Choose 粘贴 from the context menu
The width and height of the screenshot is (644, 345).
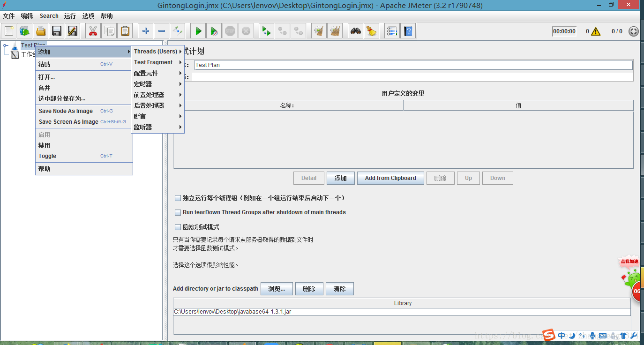point(84,64)
